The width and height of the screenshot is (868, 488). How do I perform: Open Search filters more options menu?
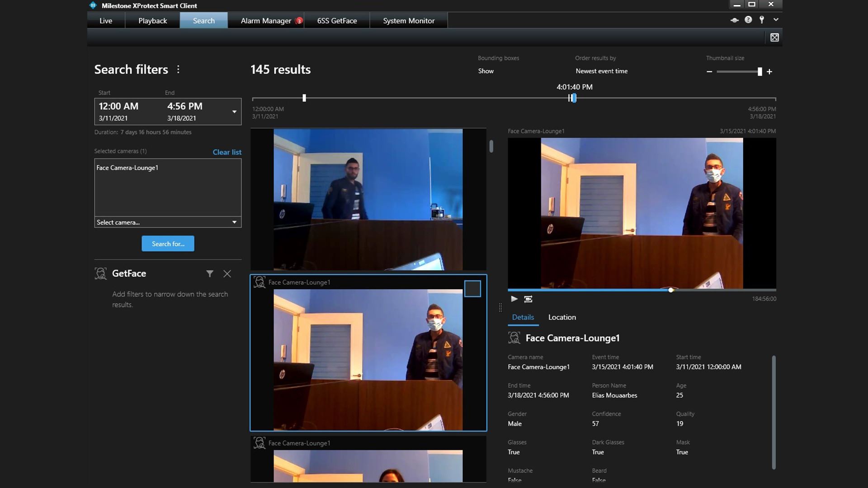pos(178,69)
